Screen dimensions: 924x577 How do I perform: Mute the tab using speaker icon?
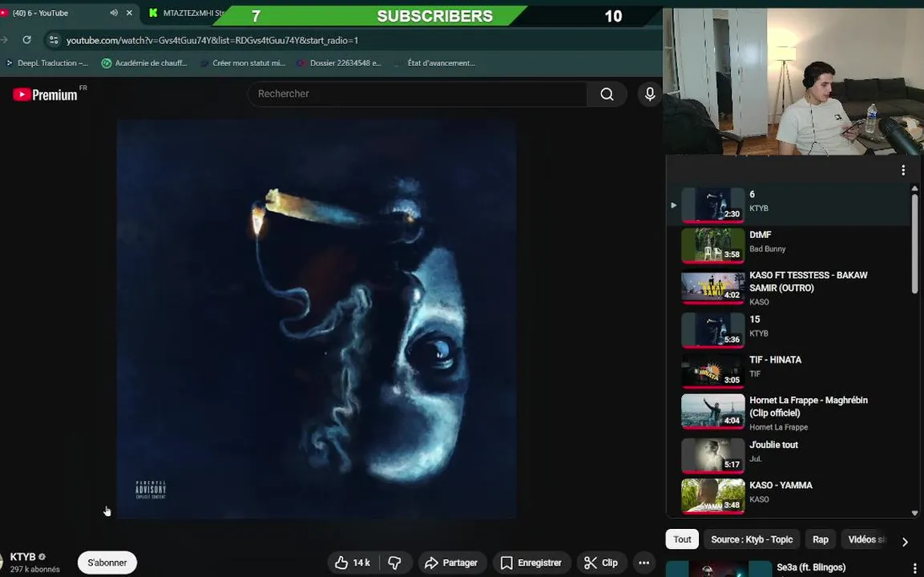tap(114, 12)
